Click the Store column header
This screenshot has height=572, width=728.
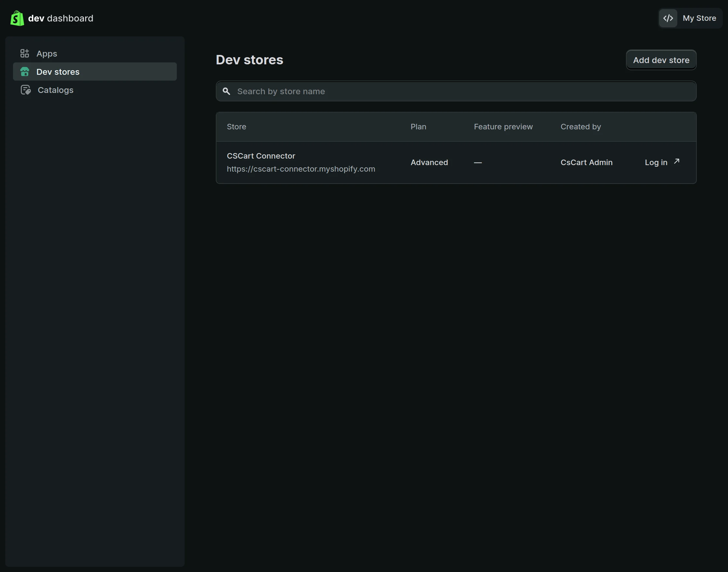click(236, 127)
